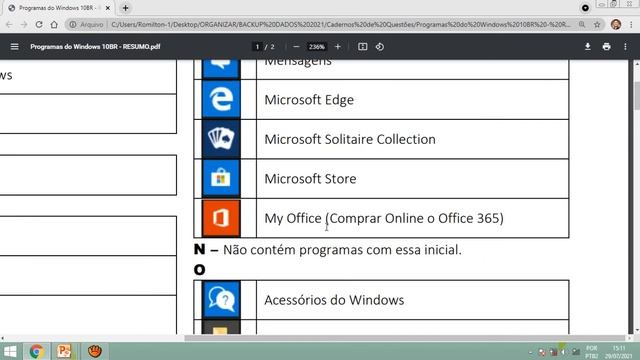Bookmark this page with the star icon
Viewport: 640px width, 360px height.
click(x=597, y=24)
